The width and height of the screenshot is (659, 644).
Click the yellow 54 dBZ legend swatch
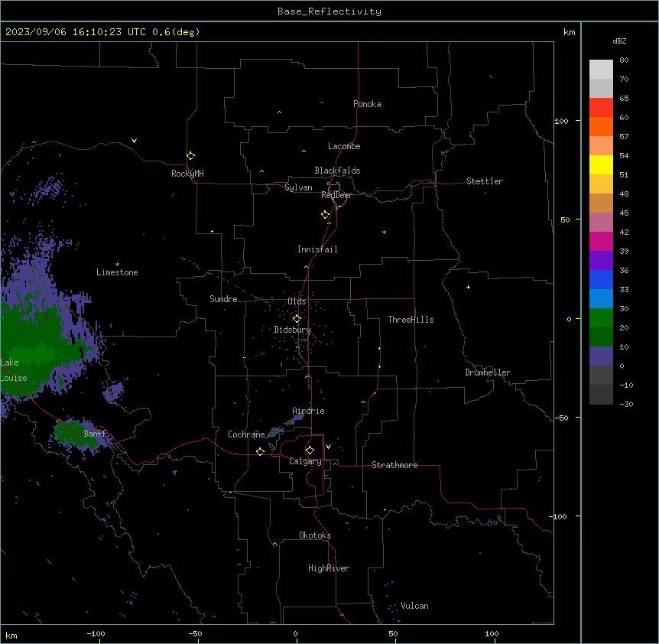pos(601,164)
